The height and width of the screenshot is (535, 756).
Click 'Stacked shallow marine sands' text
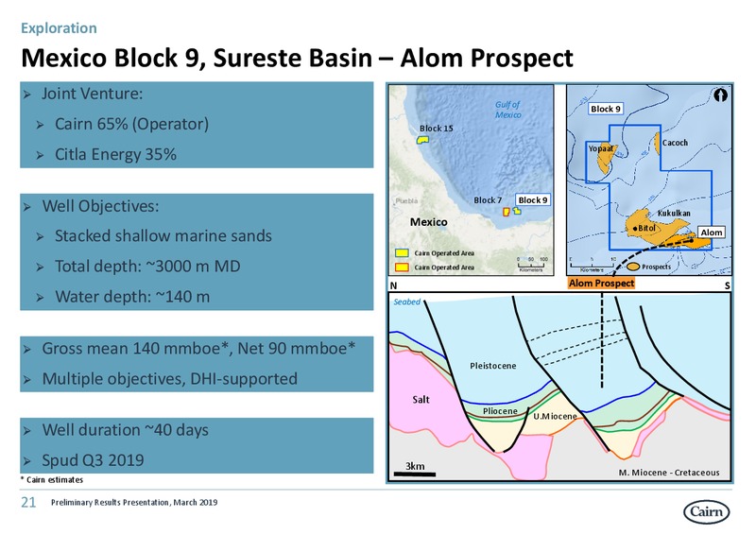pyautogui.click(x=163, y=236)
